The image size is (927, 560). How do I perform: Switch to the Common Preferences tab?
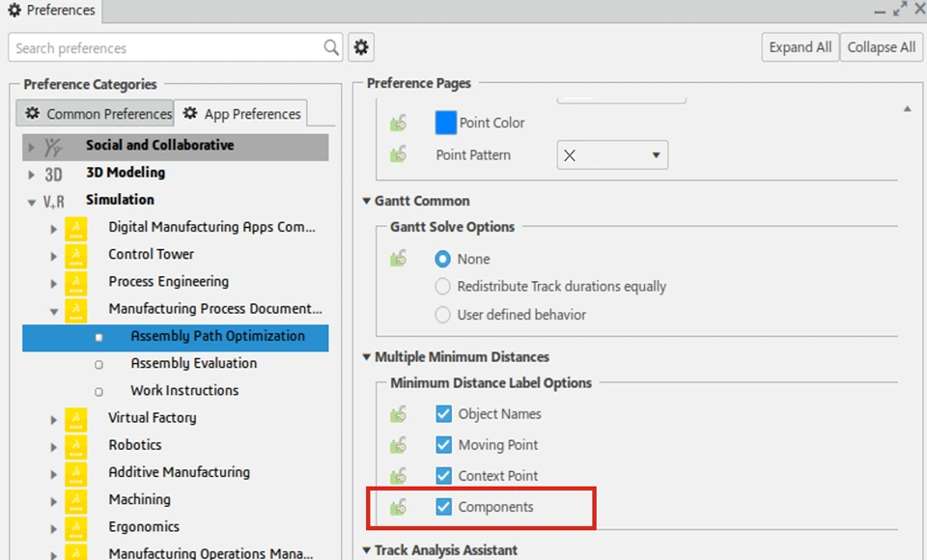click(x=96, y=114)
